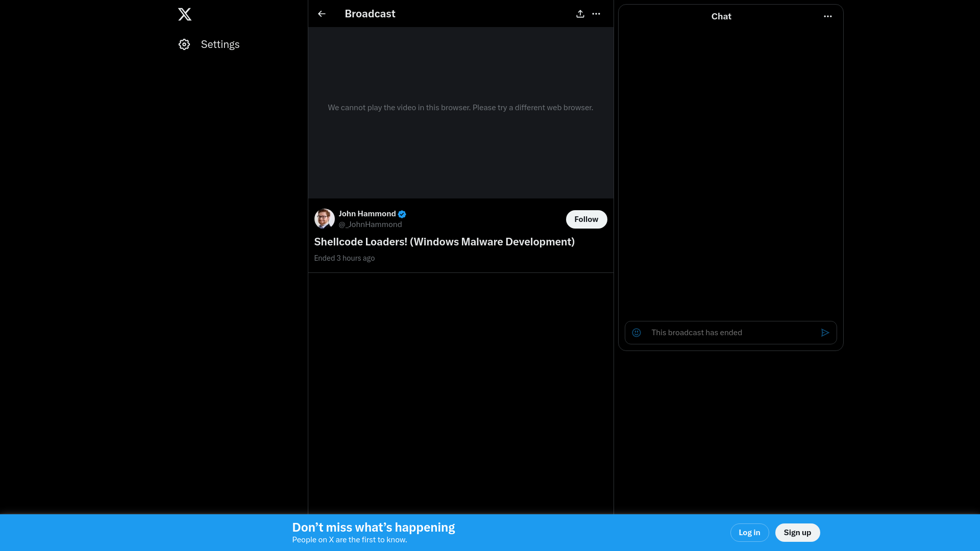
Task: Click the This broadcast has ended input field
Action: pyautogui.click(x=729, y=332)
